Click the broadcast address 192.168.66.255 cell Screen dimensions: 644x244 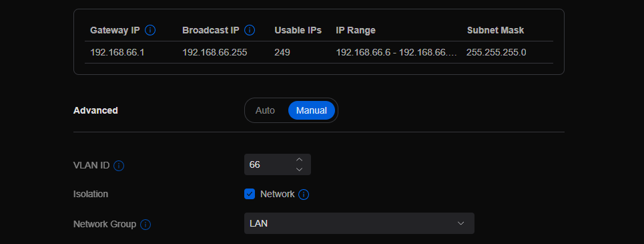coord(215,52)
